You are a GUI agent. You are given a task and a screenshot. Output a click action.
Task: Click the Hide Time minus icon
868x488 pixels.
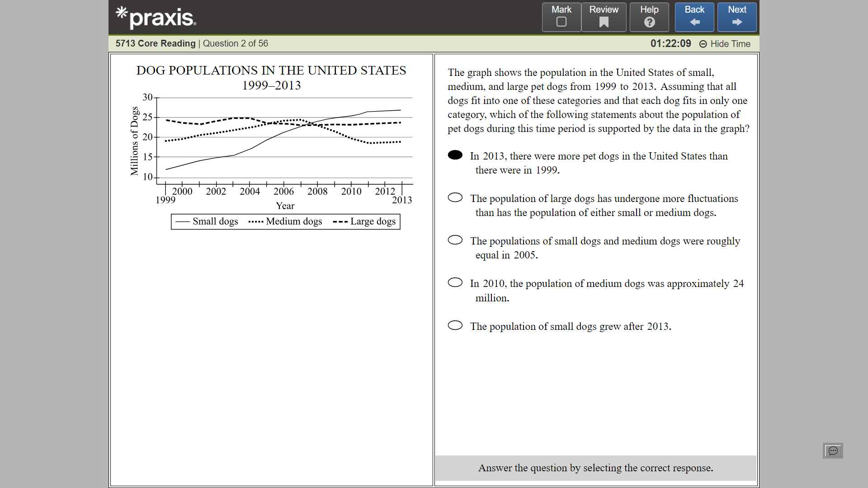coord(703,44)
